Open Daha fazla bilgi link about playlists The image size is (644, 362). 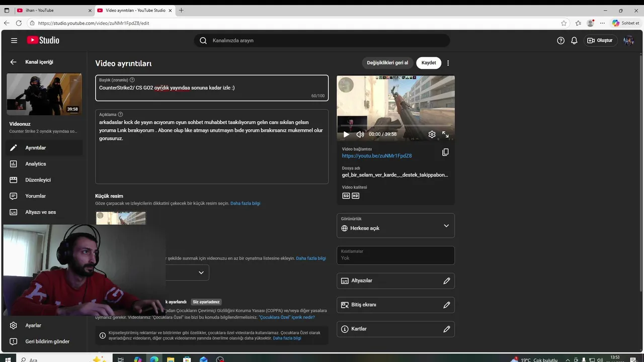pyautogui.click(x=311, y=258)
